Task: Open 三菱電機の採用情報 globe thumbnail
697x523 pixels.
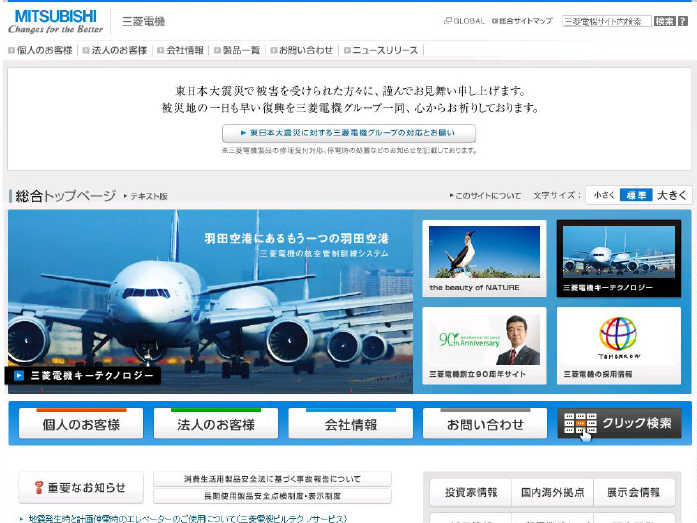Action: (619, 346)
